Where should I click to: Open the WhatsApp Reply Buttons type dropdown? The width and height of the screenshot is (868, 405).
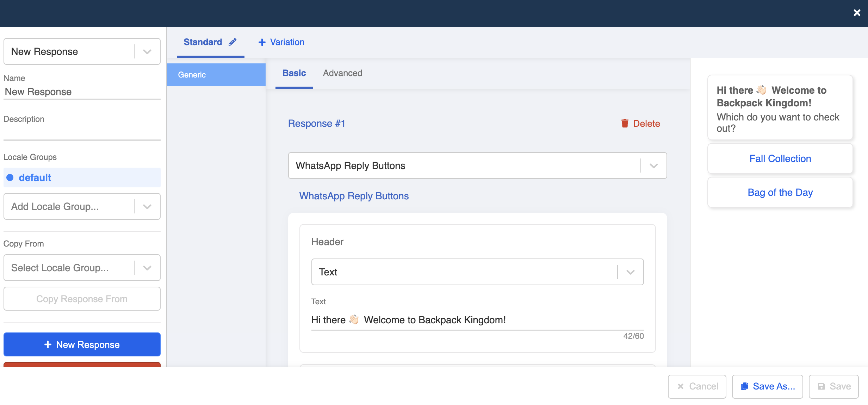click(x=653, y=166)
